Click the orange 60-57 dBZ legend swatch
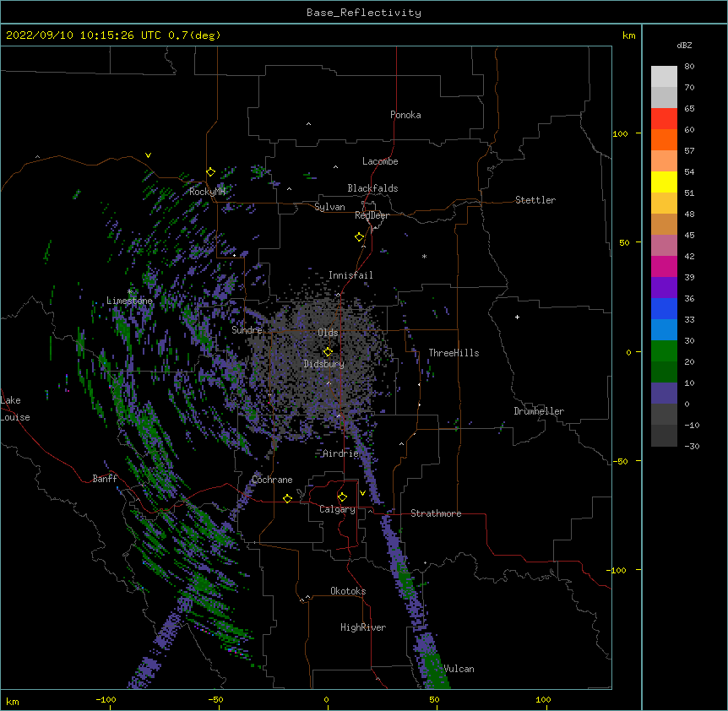Image resolution: width=728 pixels, height=711 pixels. [664, 139]
